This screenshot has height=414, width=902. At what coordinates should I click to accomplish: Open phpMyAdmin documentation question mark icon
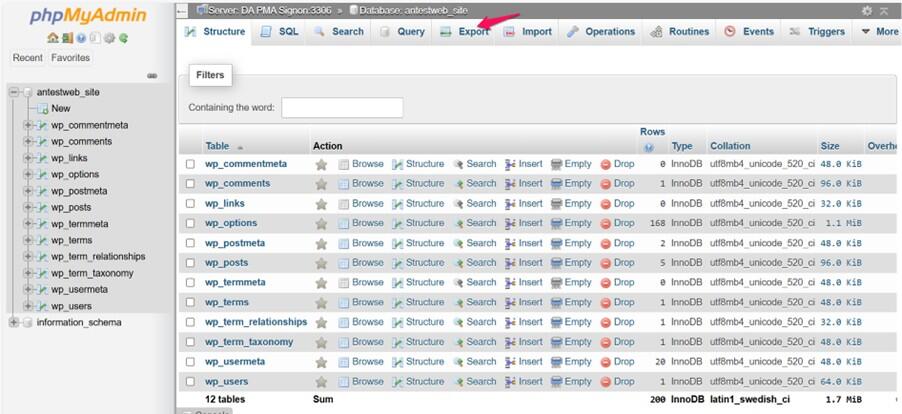81,38
